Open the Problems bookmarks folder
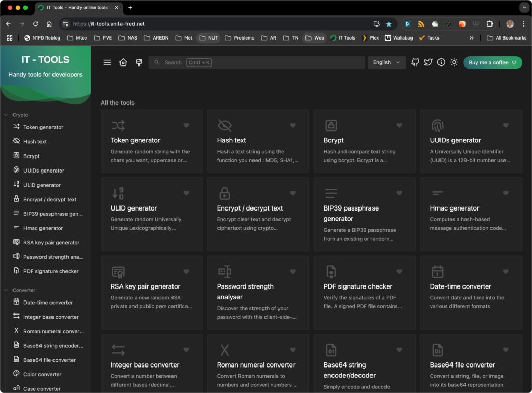The height and width of the screenshot is (393, 532). (240, 37)
